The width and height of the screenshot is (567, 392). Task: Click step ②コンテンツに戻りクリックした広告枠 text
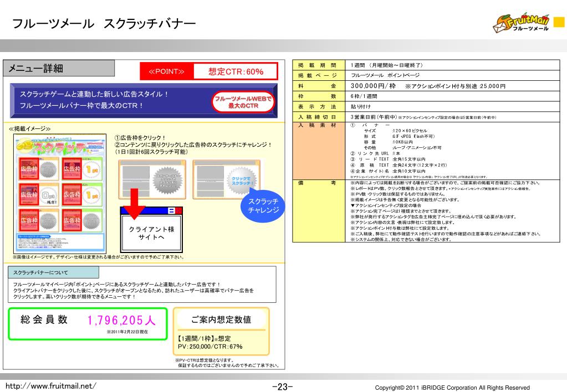(x=193, y=145)
